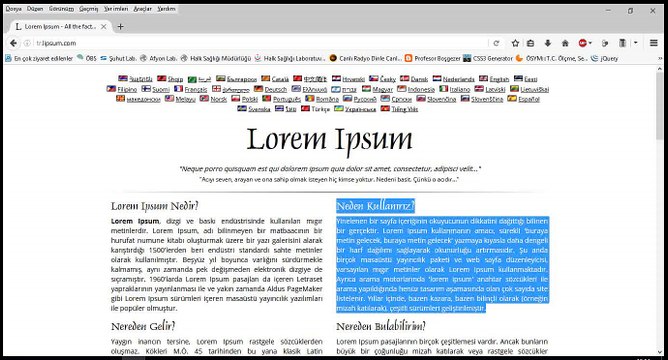
Task: Expand the ad-blocker icon dropdown arrow
Action: pyautogui.click(x=590, y=43)
